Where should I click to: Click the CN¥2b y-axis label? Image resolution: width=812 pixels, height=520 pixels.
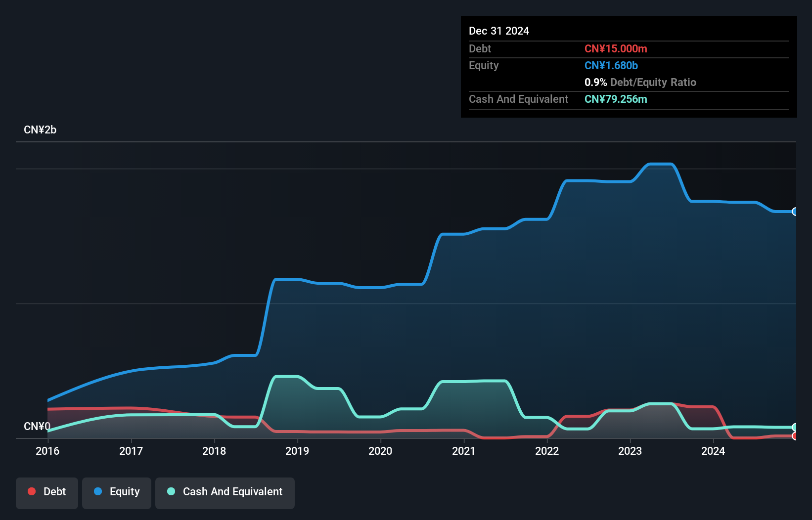(40, 130)
